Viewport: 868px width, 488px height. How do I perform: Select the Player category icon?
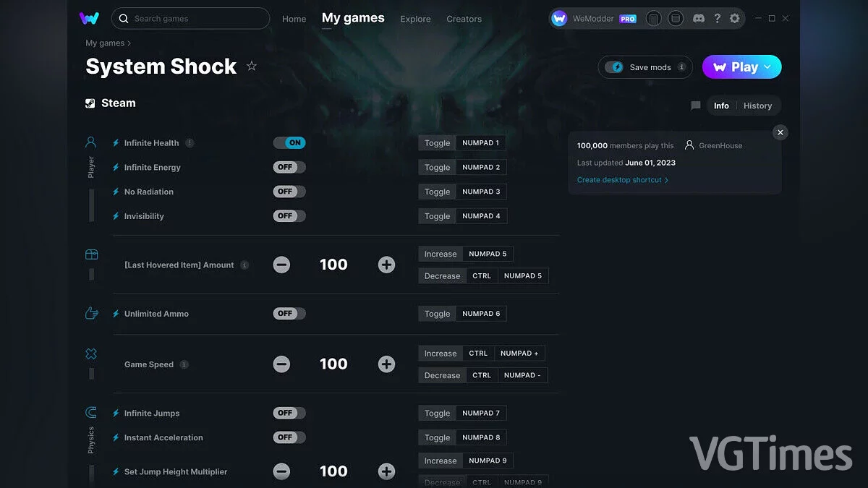91,142
